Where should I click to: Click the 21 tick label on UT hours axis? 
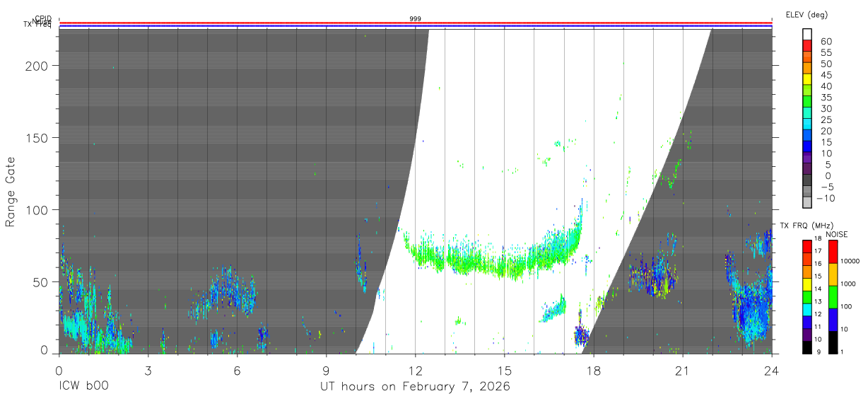coord(682,370)
